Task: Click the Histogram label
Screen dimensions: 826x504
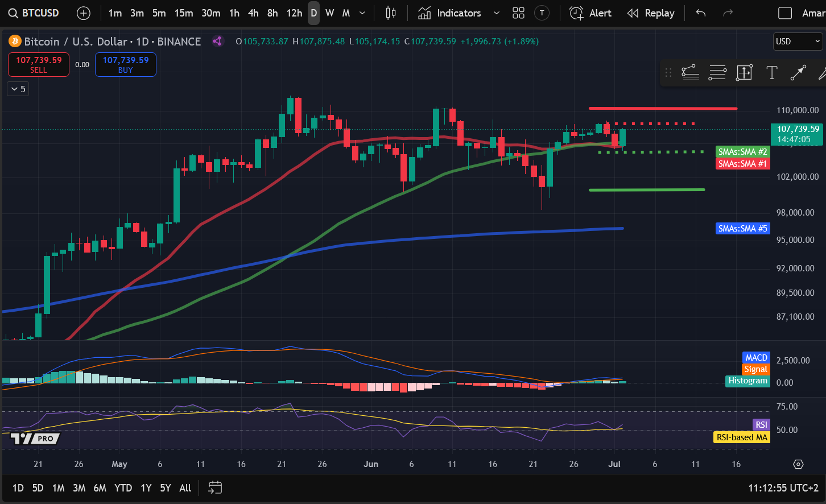Action: coord(748,381)
